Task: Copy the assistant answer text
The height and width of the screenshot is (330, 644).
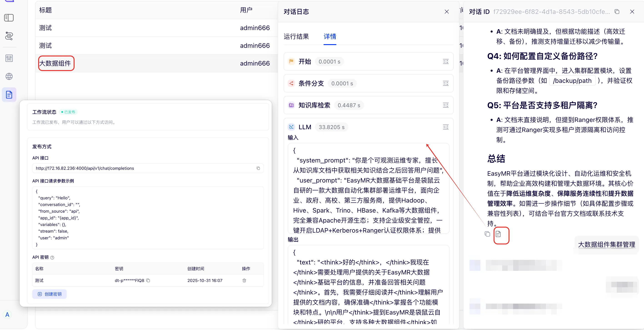Action: click(x=487, y=234)
